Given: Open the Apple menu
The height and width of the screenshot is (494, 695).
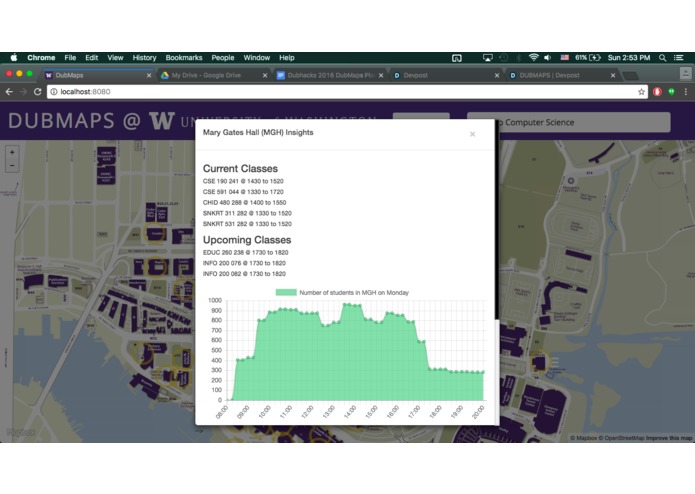Looking at the screenshot, I should (x=14, y=58).
